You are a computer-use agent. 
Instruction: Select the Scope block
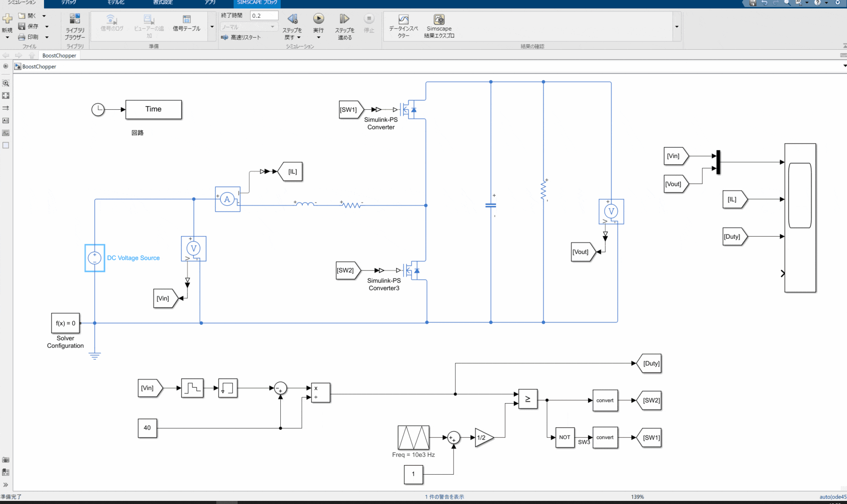(800, 218)
